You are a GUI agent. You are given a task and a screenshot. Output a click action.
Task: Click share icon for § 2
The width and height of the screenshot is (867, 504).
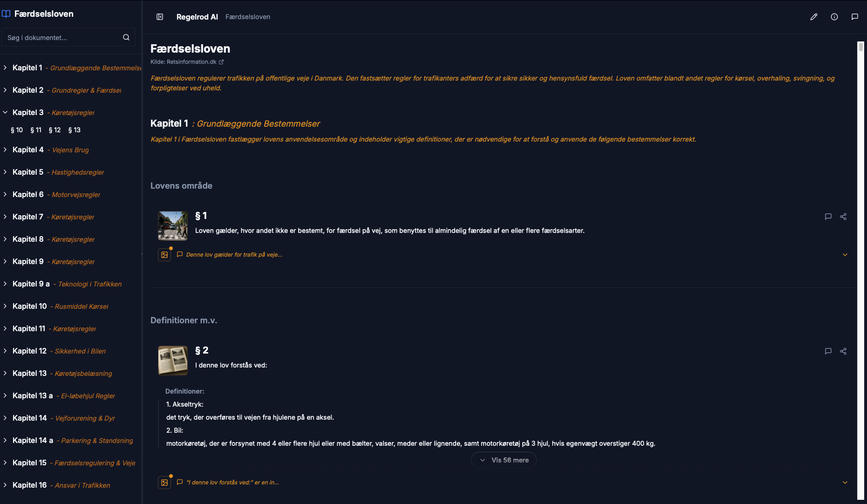click(843, 351)
